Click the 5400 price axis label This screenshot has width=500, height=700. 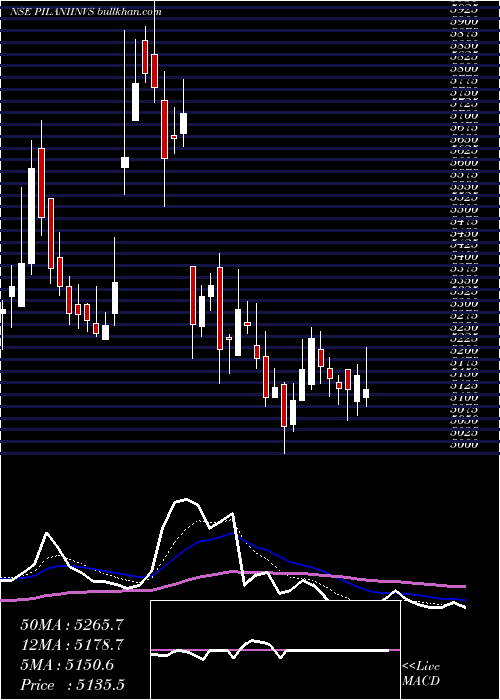[x=465, y=257]
